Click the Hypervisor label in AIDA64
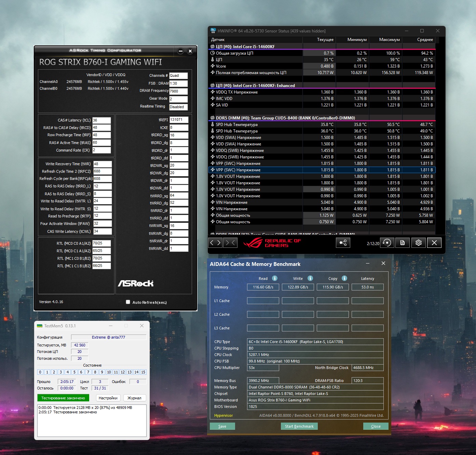This screenshot has height=455, width=476. click(223, 415)
